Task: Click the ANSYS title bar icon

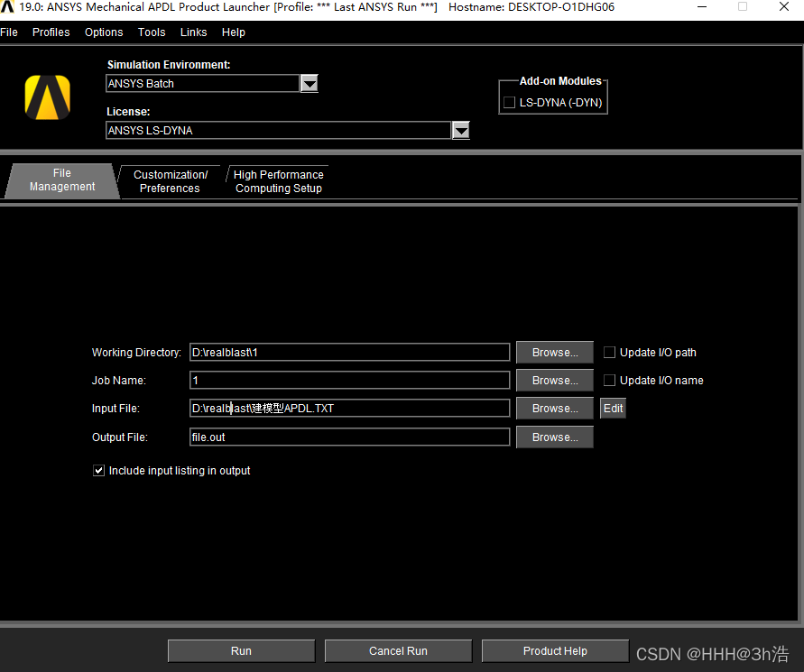Action: click(x=7, y=6)
